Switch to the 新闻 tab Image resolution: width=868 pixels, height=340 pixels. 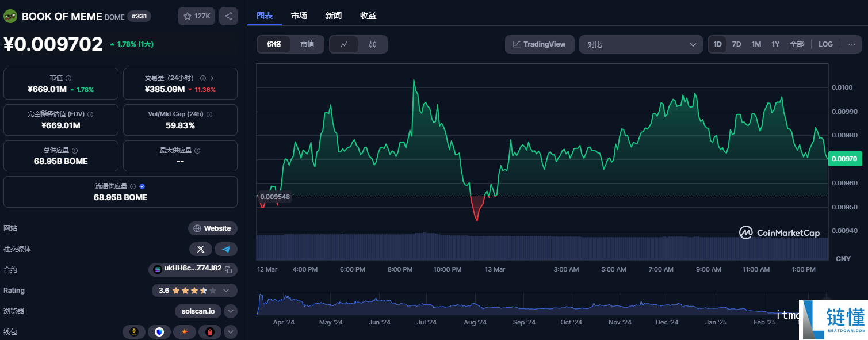point(333,16)
